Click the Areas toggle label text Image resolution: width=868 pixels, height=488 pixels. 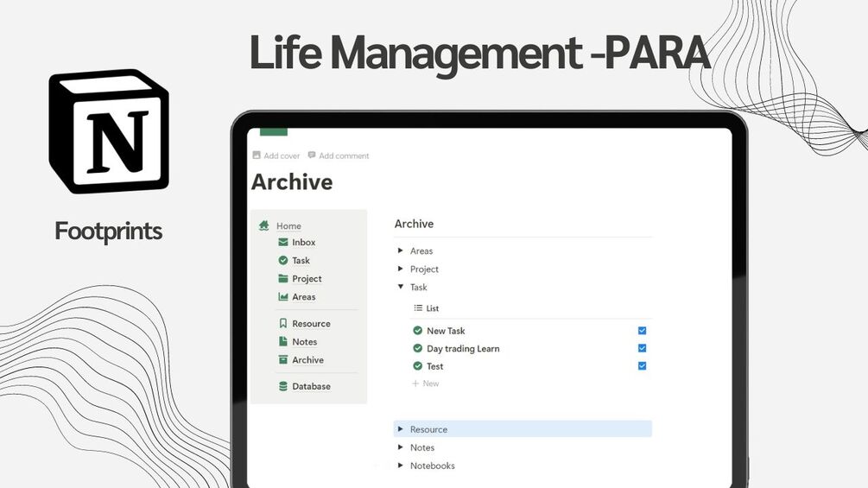(x=421, y=251)
